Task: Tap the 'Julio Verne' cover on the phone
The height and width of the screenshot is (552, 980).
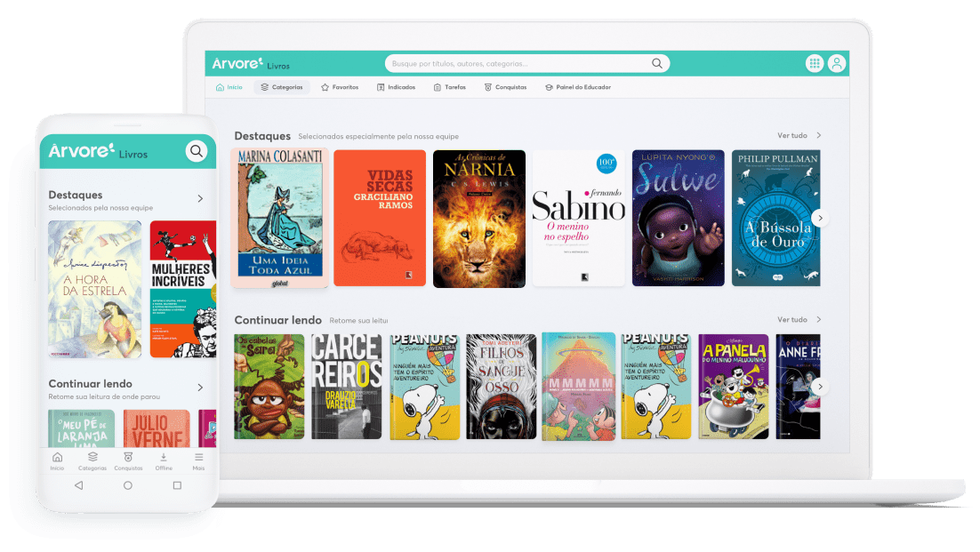Action: [157, 428]
